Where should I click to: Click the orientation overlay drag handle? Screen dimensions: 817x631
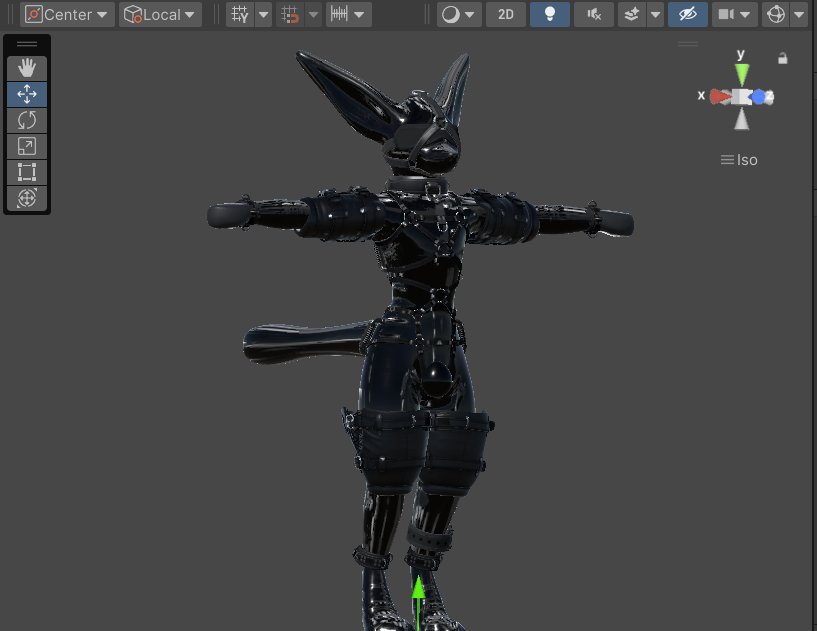[x=688, y=44]
